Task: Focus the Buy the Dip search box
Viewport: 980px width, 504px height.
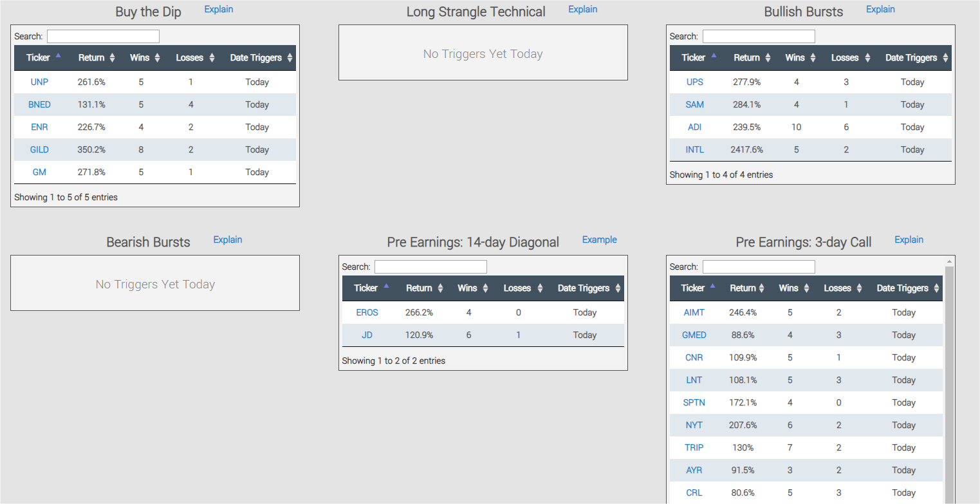Action: [x=103, y=37]
